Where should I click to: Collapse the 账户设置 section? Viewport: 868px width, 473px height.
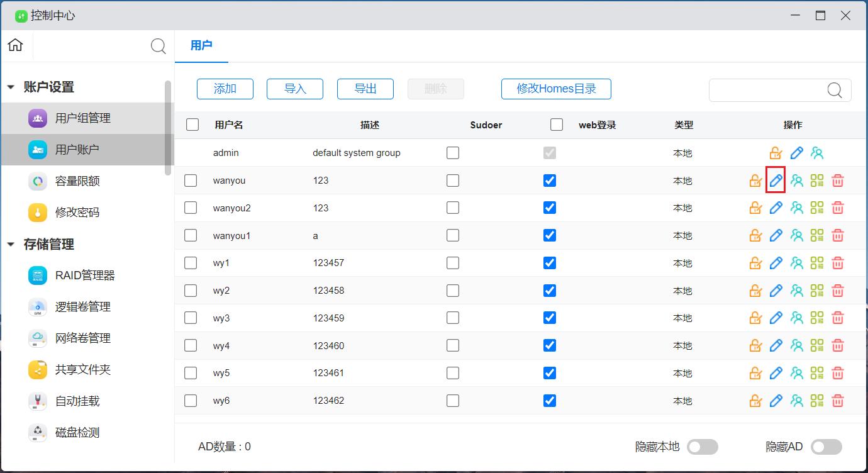tap(11, 87)
